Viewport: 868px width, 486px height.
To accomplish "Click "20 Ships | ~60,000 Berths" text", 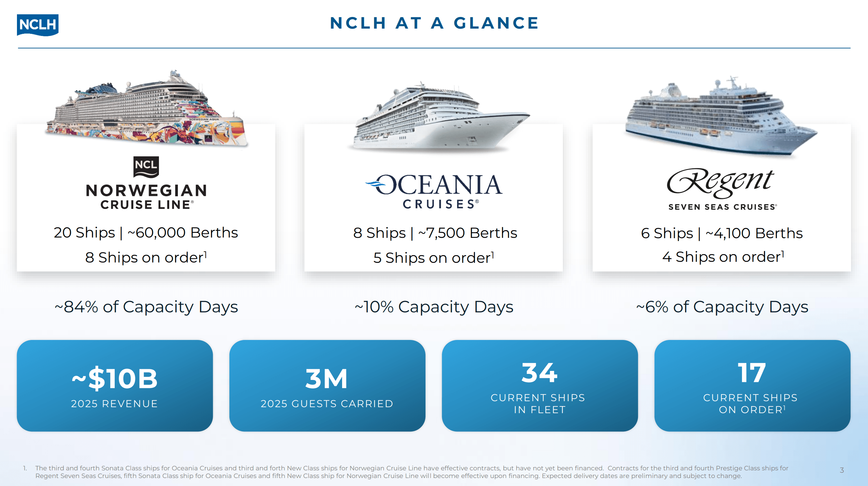I will pos(146,233).
